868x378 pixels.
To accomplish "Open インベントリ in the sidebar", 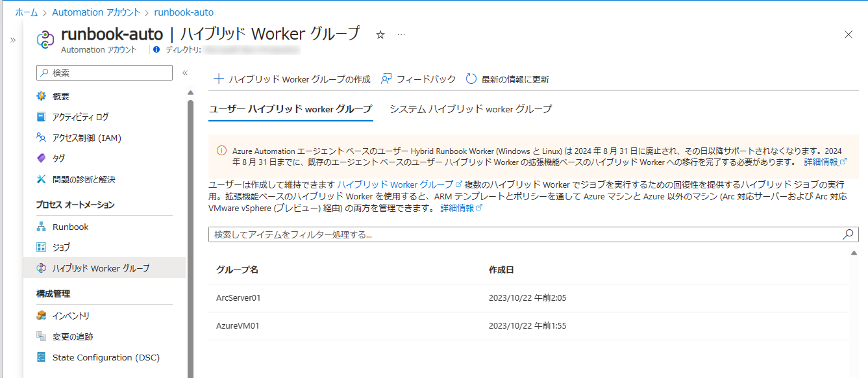I will (x=71, y=316).
